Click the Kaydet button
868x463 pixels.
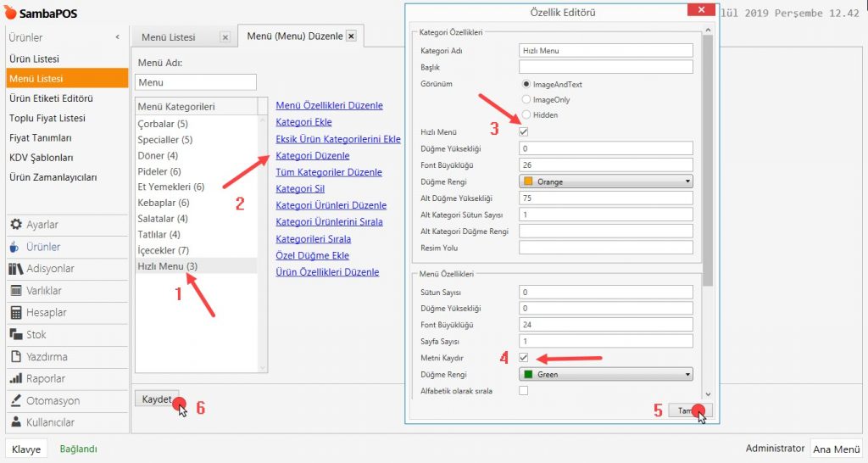(157, 399)
